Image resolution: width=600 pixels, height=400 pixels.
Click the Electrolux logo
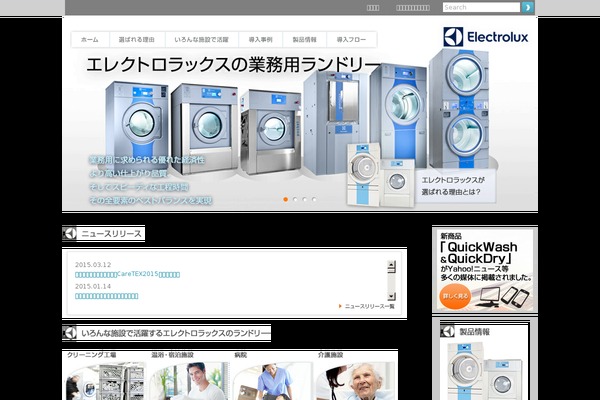[x=486, y=38]
